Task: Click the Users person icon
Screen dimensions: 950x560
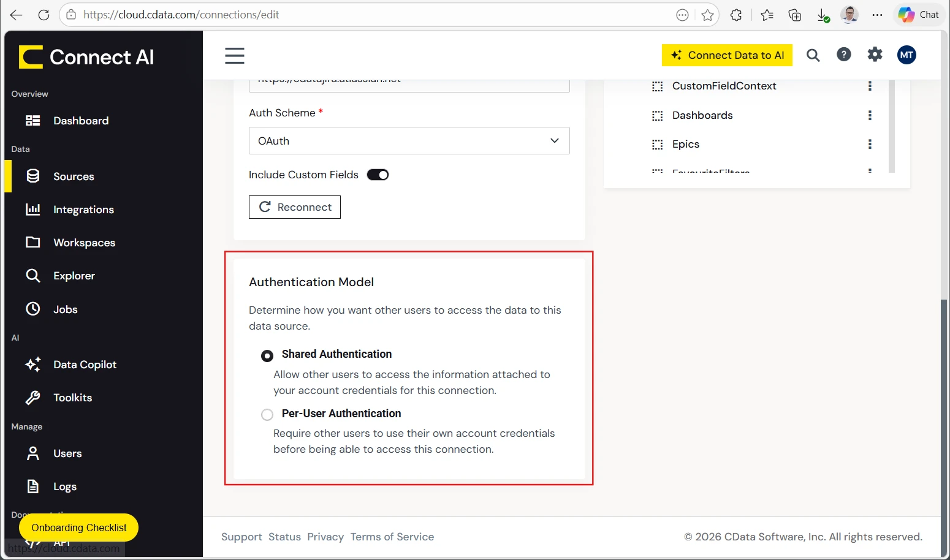Action: pos(33,453)
